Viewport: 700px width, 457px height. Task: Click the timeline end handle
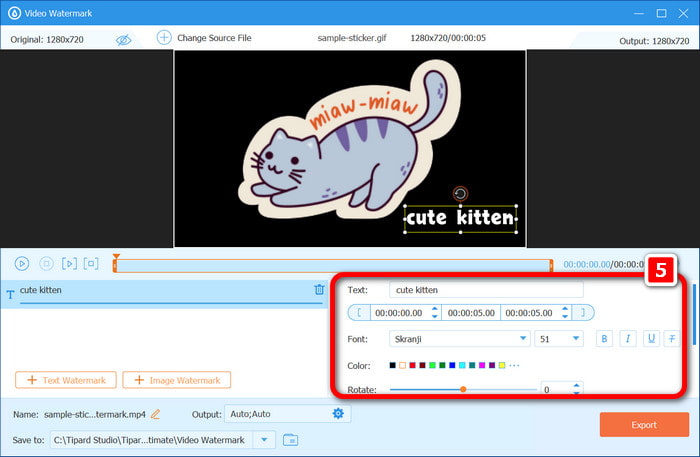[551, 266]
